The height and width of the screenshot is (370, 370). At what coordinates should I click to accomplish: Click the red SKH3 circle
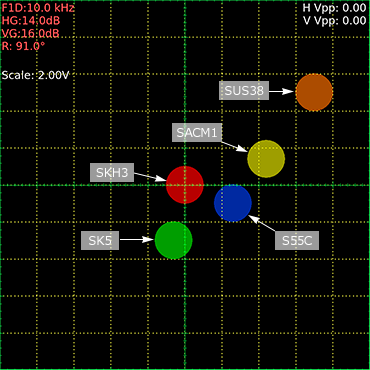(x=185, y=185)
